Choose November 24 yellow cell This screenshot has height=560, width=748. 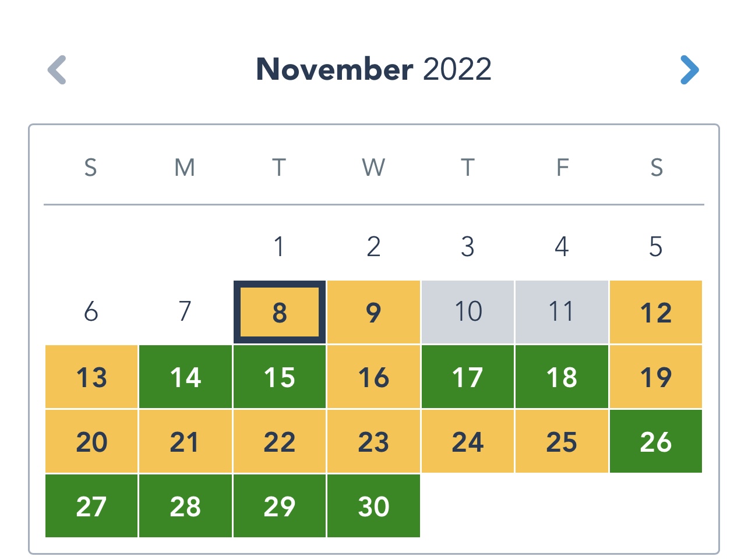pos(468,441)
